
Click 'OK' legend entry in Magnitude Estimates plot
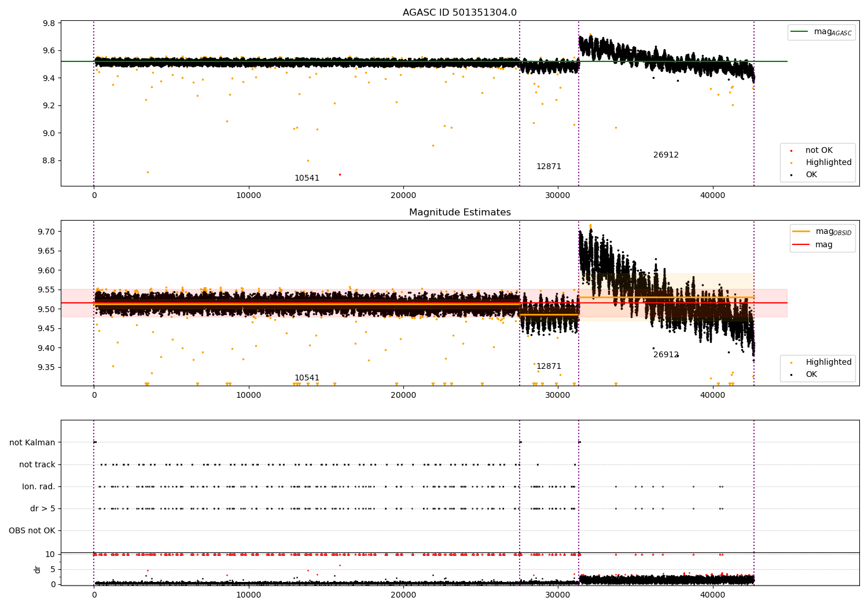811,375
